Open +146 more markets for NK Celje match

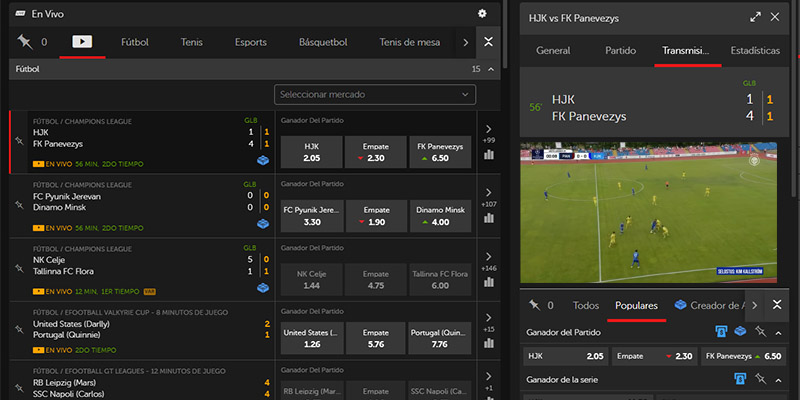coord(488,261)
